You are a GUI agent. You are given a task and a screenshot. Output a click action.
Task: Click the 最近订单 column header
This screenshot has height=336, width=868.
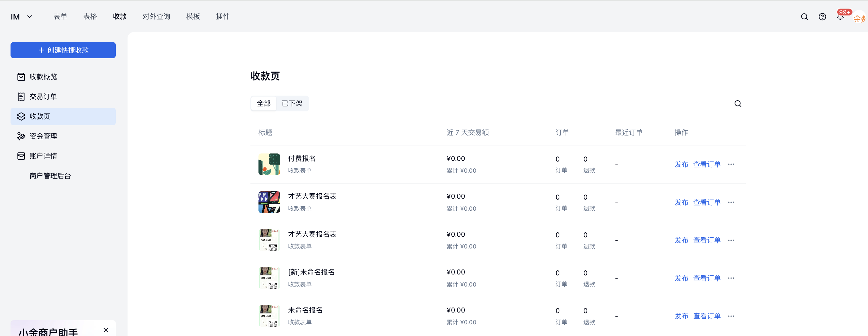pos(628,133)
